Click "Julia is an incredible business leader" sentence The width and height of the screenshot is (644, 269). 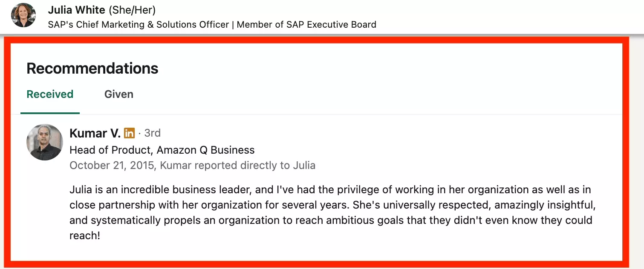(162, 189)
